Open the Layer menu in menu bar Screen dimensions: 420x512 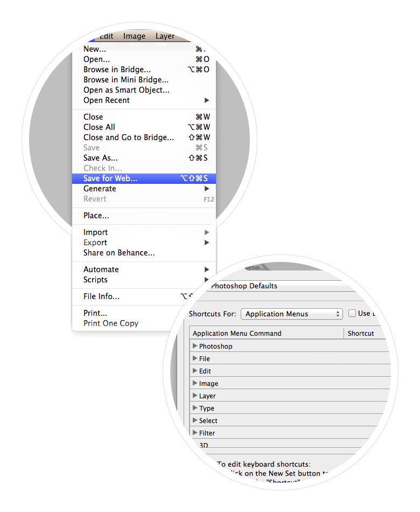click(165, 36)
